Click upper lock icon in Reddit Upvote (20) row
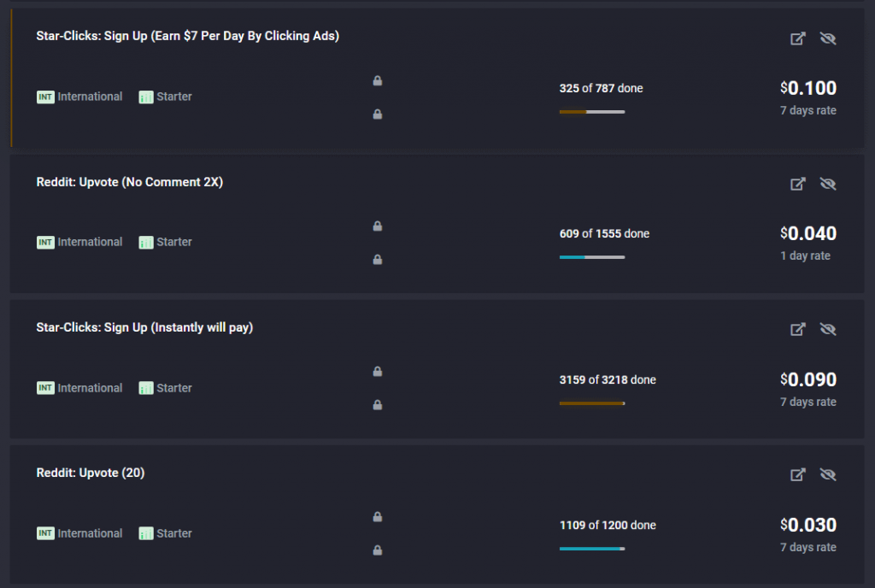 coord(378,516)
